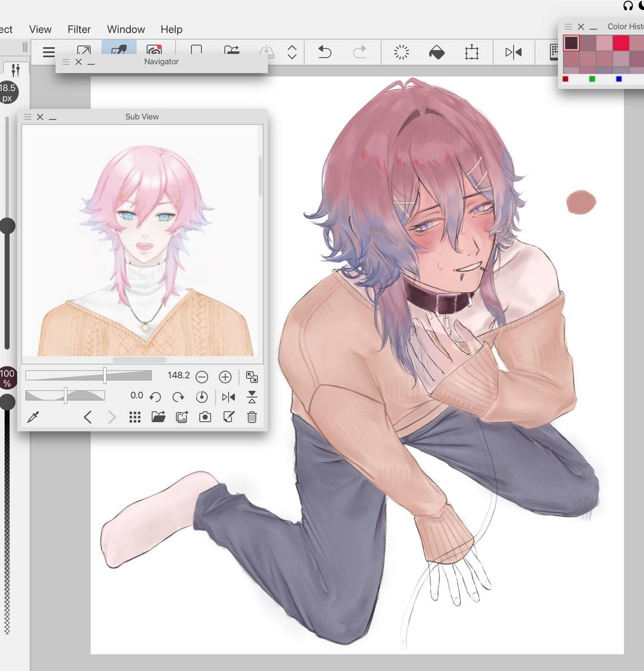Flip Sub View image horizontally
Image resolution: width=644 pixels, height=671 pixels.
pos(228,397)
